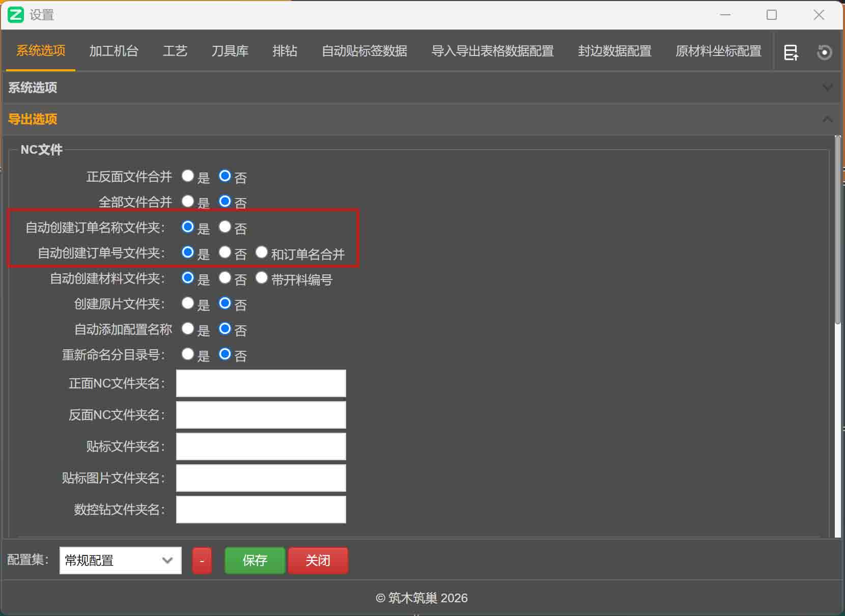The width and height of the screenshot is (845, 616).
Task: Click the export list icon in toolbar
Action: (x=791, y=51)
